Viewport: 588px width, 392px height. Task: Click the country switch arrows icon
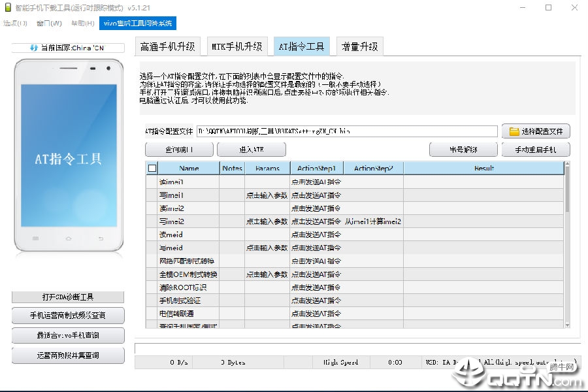point(34,48)
